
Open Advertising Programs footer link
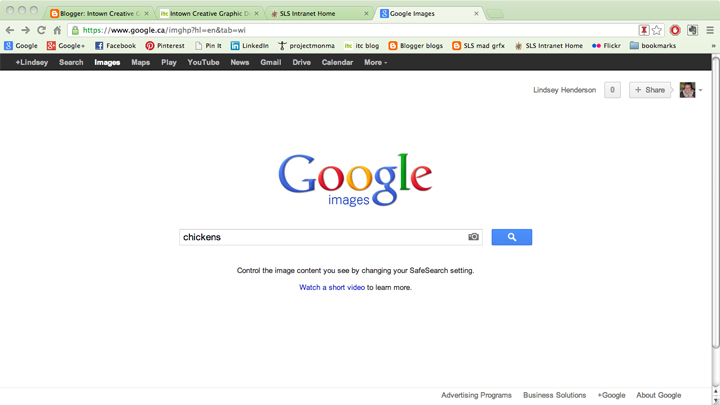tap(476, 395)
